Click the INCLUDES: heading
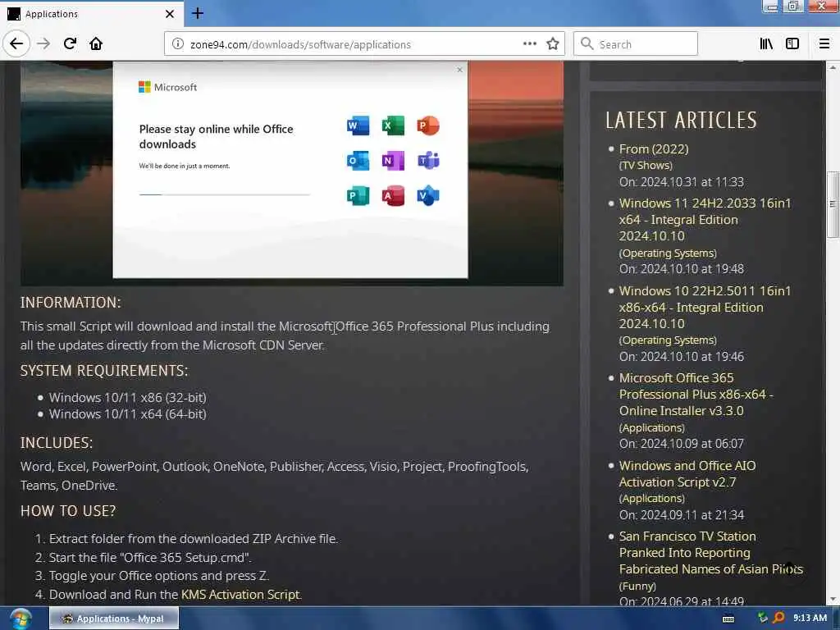 click(57, 442)
